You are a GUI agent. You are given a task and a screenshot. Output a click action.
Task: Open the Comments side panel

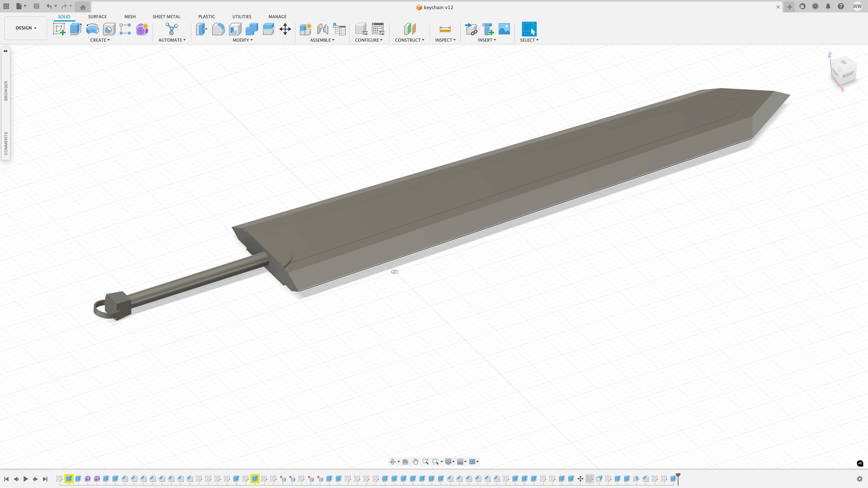coord(6,143)
